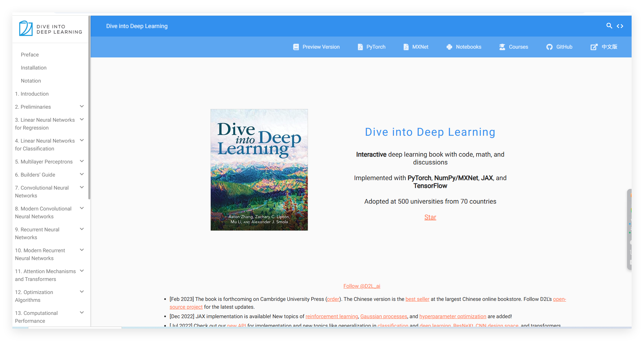This screenshot has width=644, height=341.
Task: Expand the Recurrent Neural Networks chapter
Action: tap(82, 229)
